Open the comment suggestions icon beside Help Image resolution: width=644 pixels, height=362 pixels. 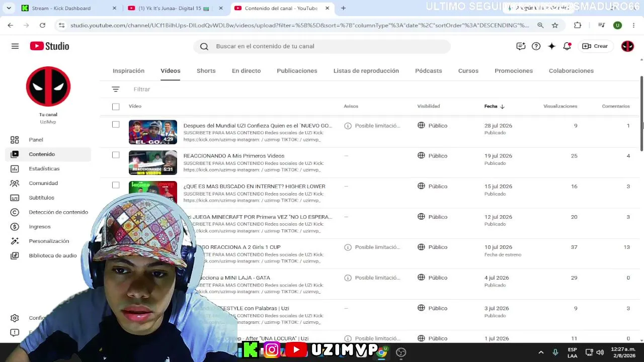click(521, 46)
